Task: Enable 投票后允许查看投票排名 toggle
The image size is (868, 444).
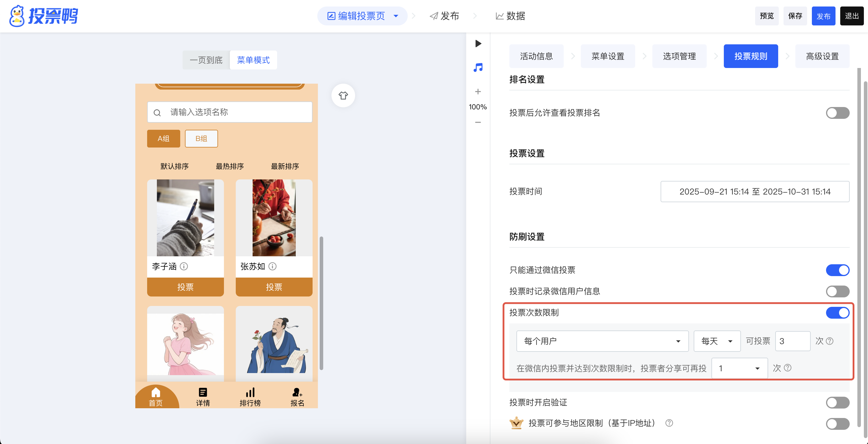Action: [x=837, y=113]
